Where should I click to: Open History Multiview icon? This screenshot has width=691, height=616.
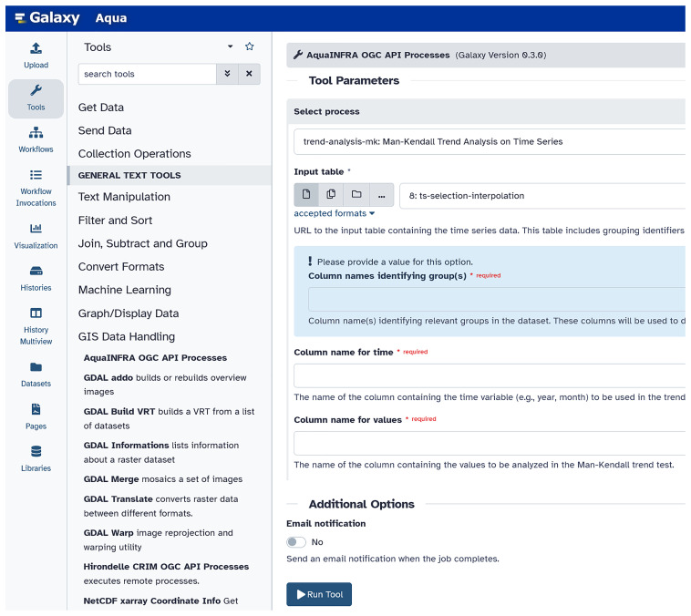[x=36, y=313]
